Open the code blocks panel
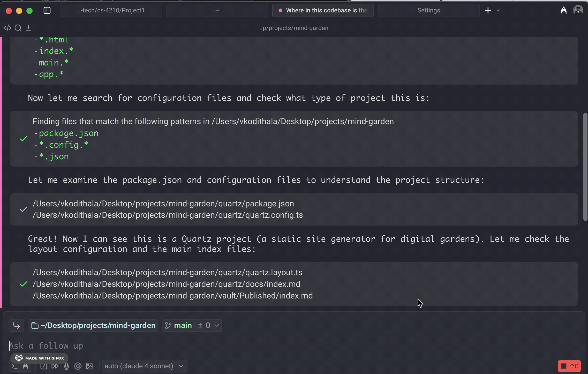Screen dimensions: 588x374 (x=8, y=28)
